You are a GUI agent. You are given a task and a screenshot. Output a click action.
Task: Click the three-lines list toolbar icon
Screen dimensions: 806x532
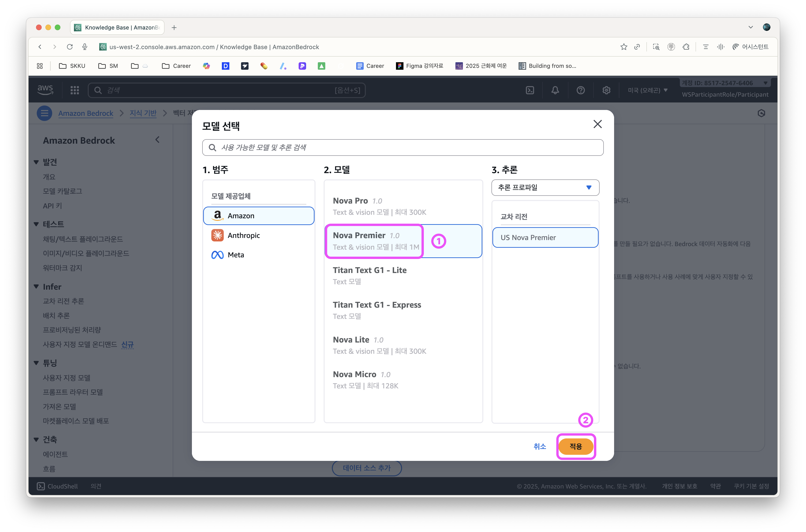pos(706,47)
